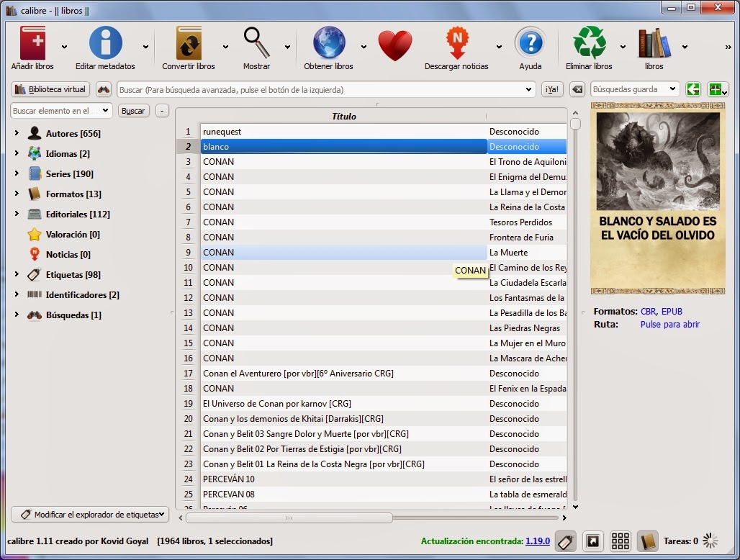Click the 'La Reina de la Costa' cell
The height and width of the screenshot is (560, 740).
tap(527, 207)
